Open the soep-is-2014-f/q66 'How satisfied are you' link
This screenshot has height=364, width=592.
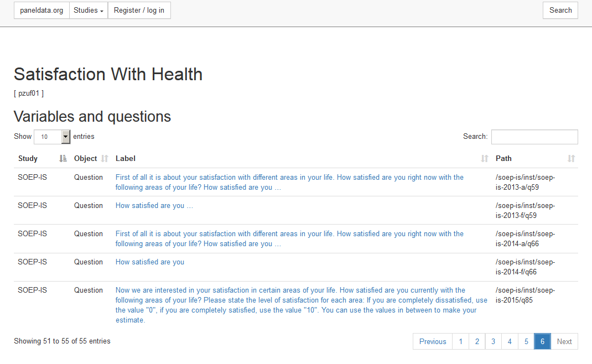[150, 262]
